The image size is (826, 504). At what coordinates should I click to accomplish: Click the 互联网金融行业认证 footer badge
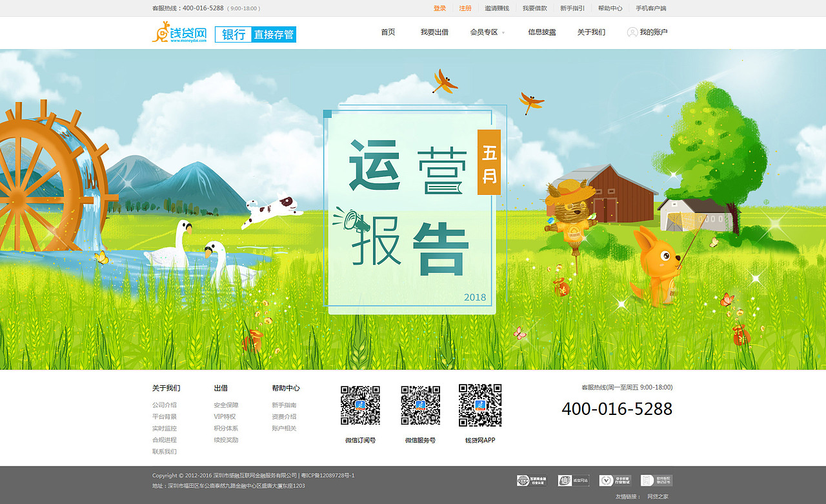pos(532,480)
